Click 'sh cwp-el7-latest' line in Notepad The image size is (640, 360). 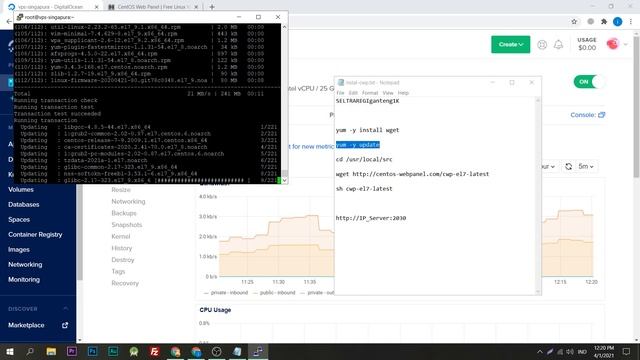(x=364, y=189)
